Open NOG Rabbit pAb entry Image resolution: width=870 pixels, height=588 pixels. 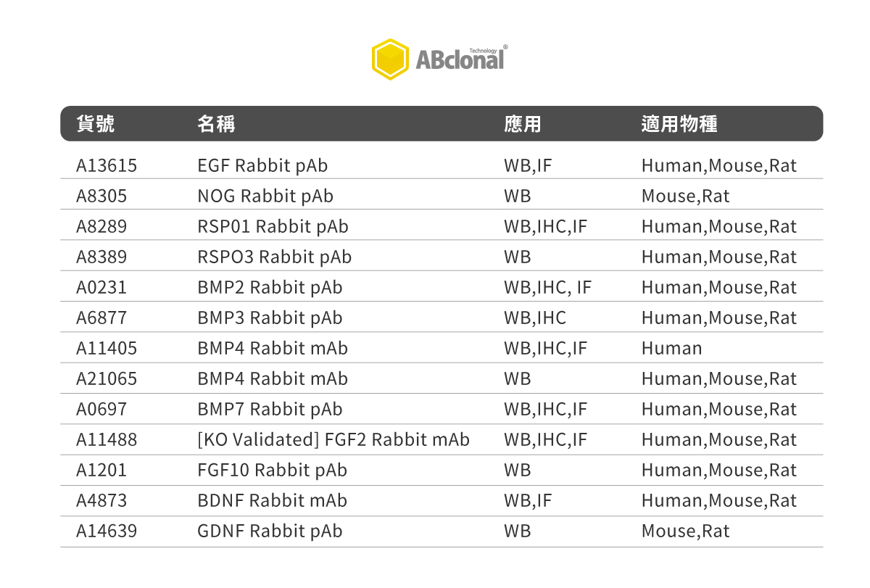click(x=265, y=196)
